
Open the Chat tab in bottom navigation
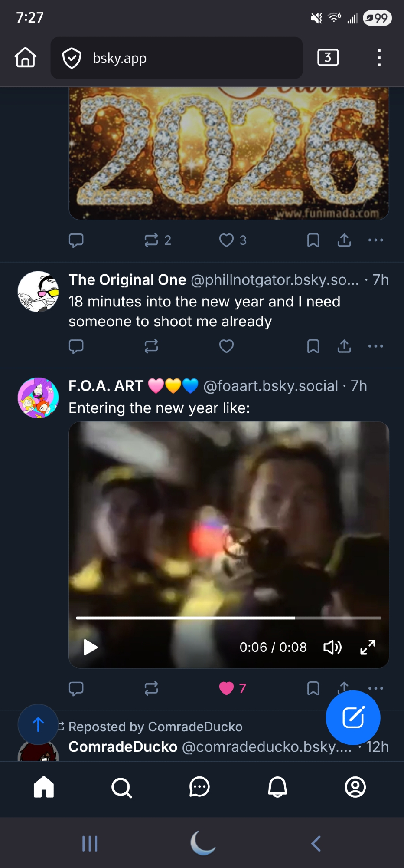point(199,787)
